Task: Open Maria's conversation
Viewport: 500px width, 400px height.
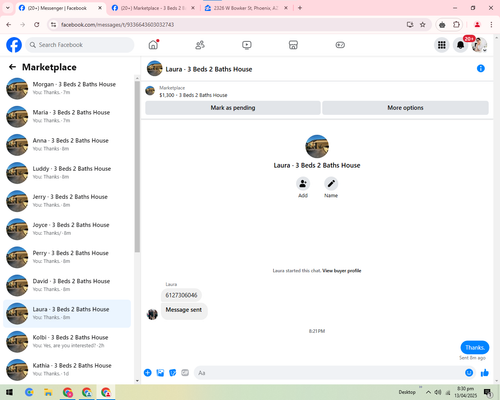Action: point(67,116)
